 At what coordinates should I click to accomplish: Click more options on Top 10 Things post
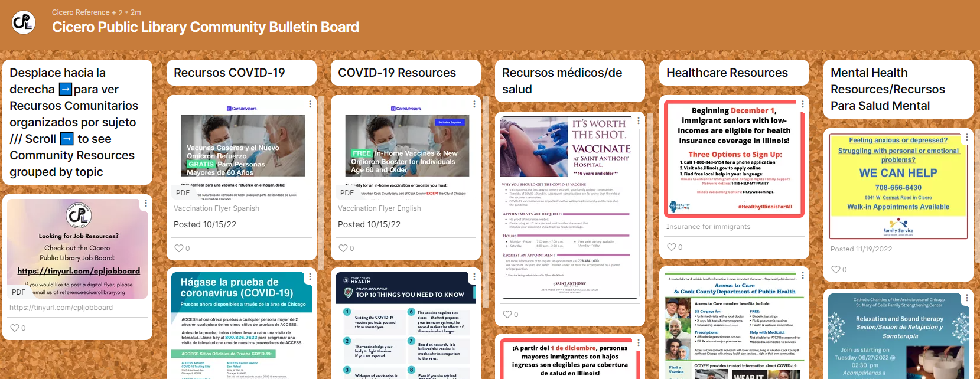[474, 276]
